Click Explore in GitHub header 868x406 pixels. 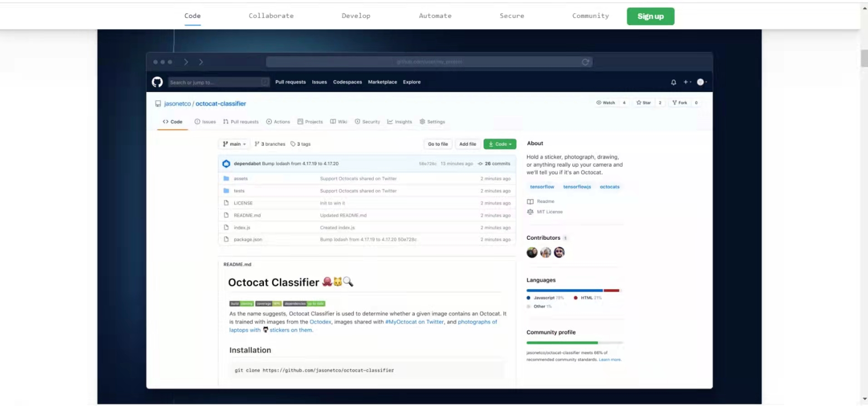click(x=412, y=82)
